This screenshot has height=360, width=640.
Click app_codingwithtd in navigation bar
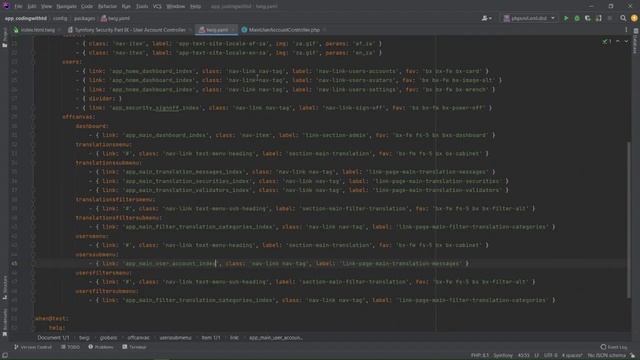pos(26,18)
